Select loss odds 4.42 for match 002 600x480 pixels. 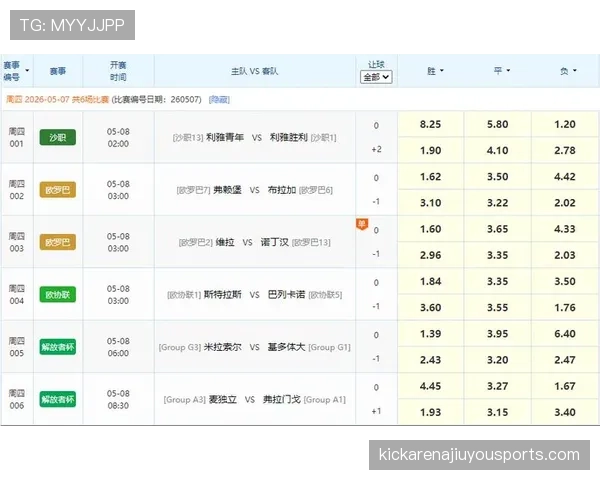coord(565,177)
